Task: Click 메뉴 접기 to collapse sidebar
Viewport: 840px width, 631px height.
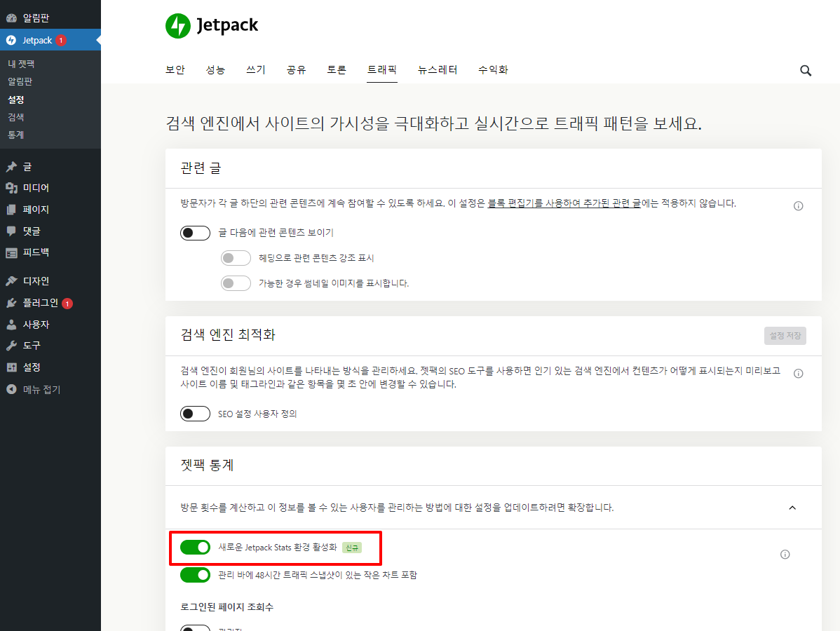Action: point(41,389)
